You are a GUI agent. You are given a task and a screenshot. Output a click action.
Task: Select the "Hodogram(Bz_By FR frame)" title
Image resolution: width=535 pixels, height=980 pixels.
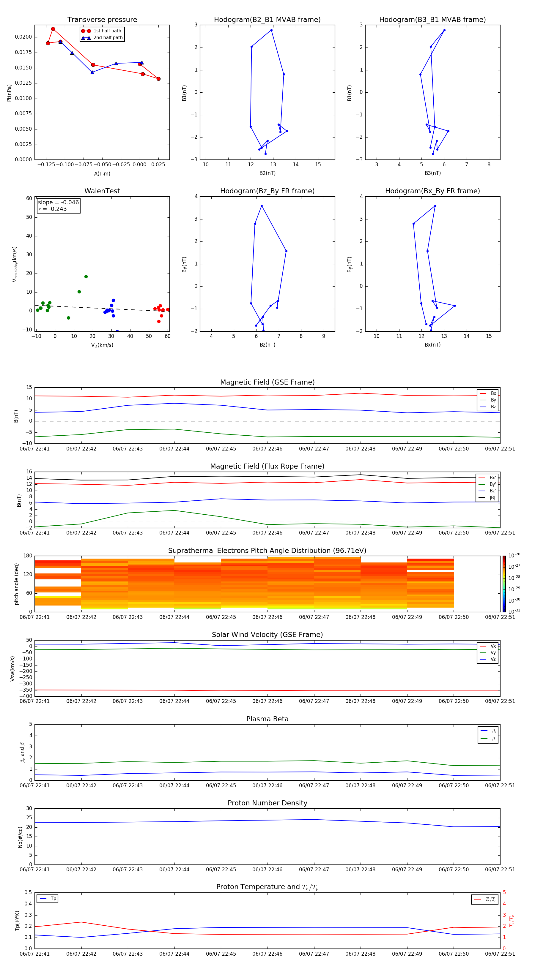pos(267,191)
